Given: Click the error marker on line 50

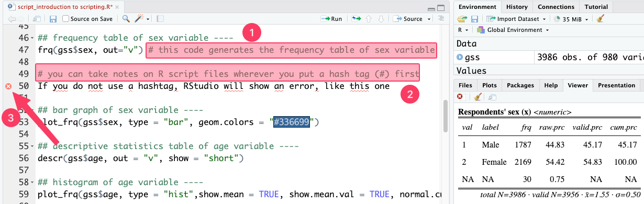Looking at the screenshot, I should click(8, 86).
